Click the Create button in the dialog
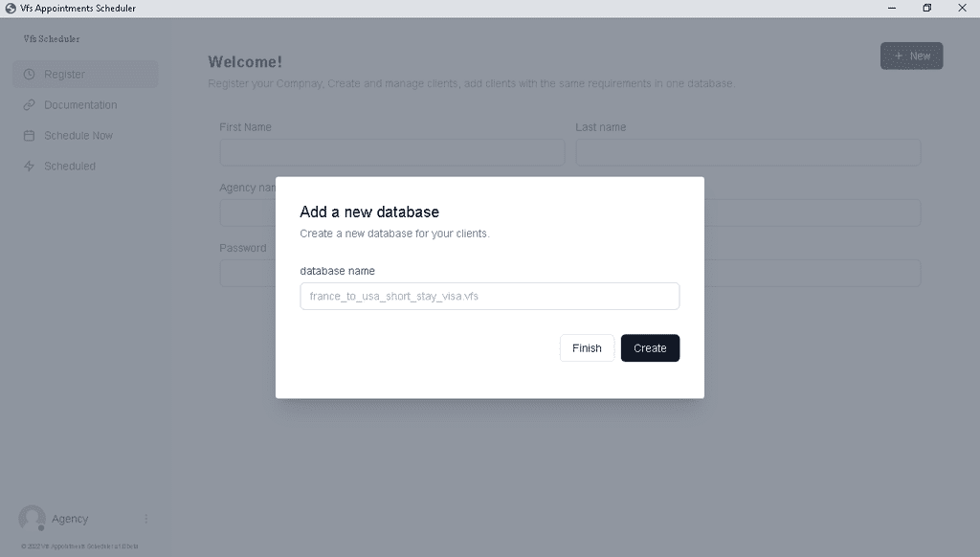 [x=650, y=348]
